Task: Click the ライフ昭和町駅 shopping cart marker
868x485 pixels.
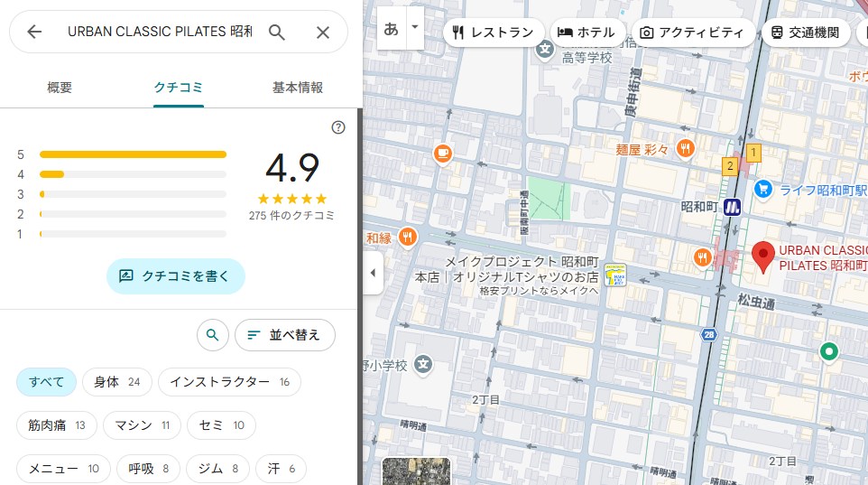Action: click(763, 189)
